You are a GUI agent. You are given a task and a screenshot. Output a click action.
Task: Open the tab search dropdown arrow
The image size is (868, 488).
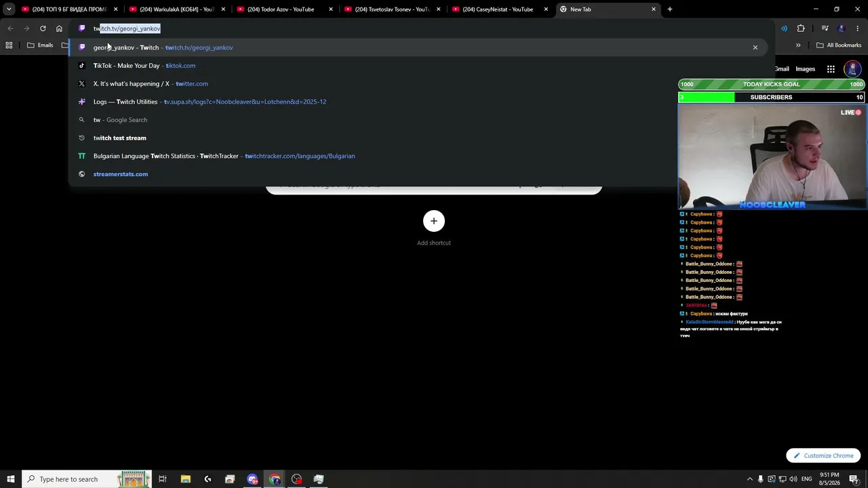tap(9, 9)
